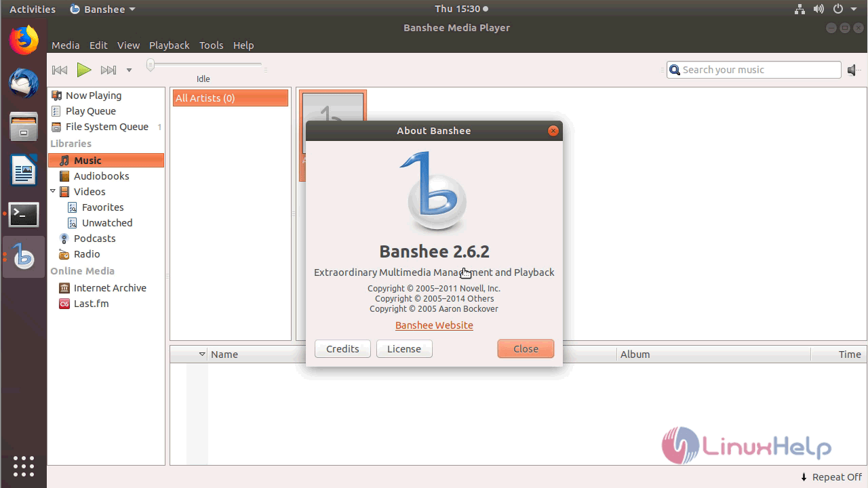The image size is (868, 488).
Task: Open License in About dialog
Action: pos(404,349)
